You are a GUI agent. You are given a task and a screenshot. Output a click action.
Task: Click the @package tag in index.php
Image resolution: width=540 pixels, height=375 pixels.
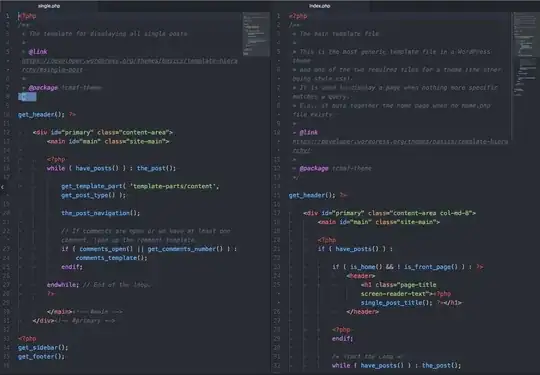(314, 168)
